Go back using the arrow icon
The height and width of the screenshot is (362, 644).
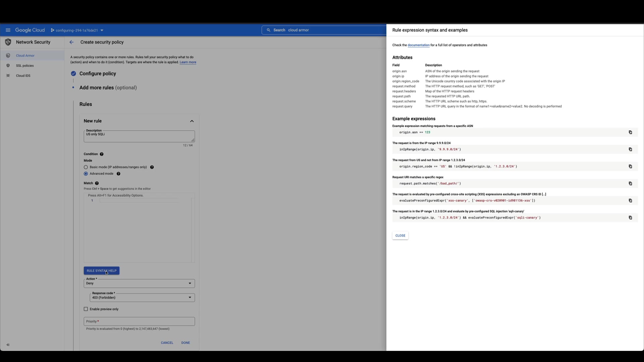coord(71,42)
